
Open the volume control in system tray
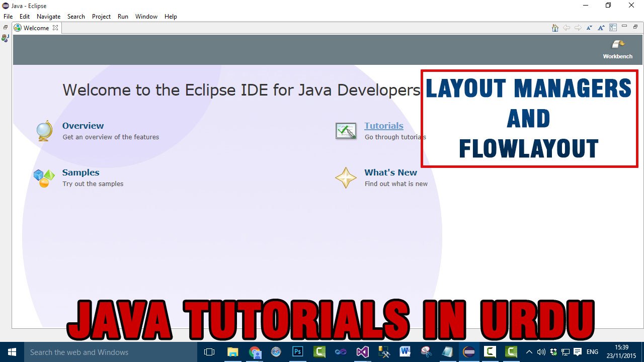coord(542,352)
